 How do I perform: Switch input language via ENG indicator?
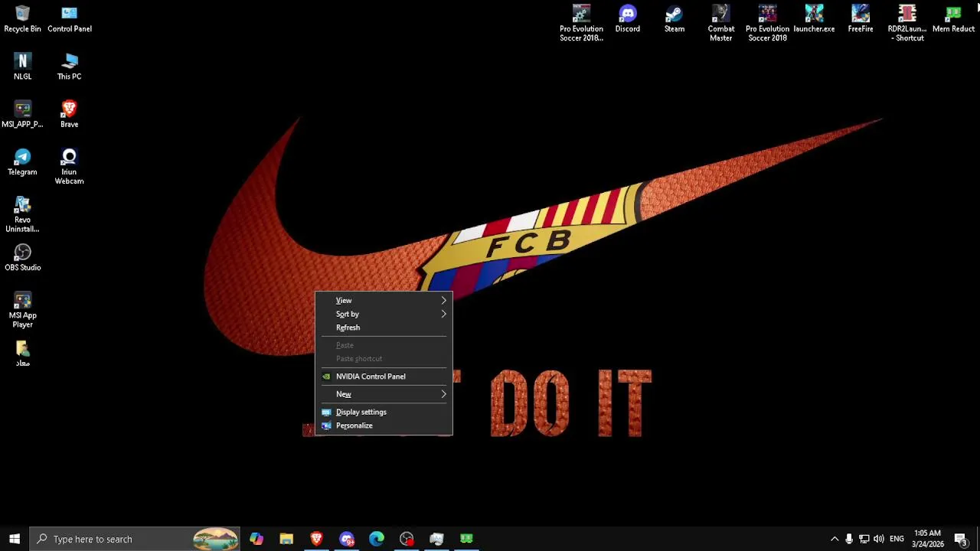897,539
